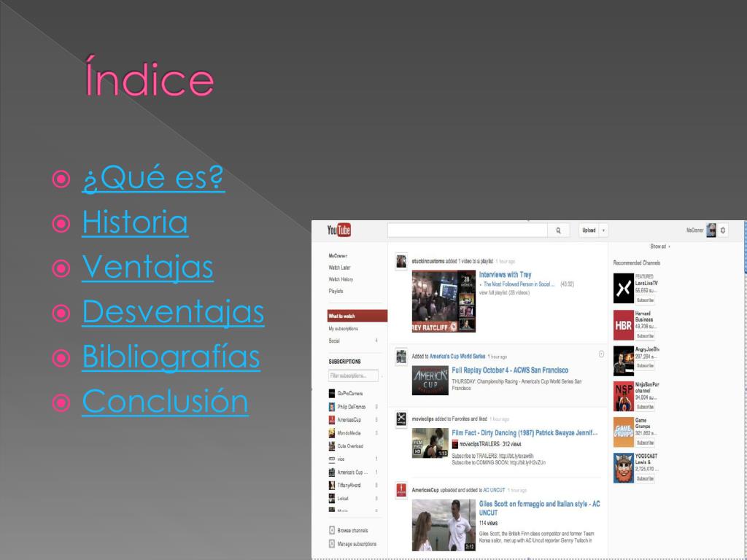
Task: Open the gear settings icon
Action: (723, 230)
